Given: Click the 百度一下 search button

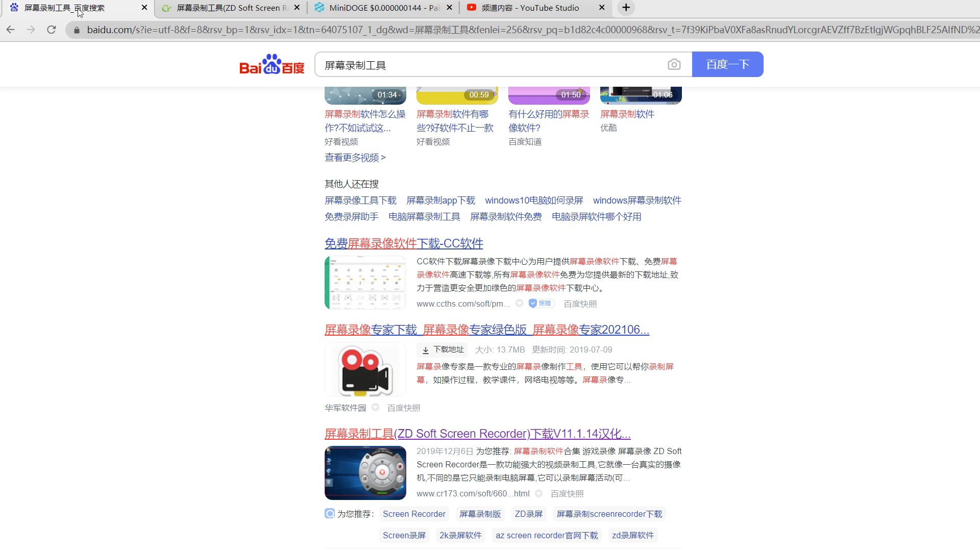Looking at the screenshot, I should (727, 64).
